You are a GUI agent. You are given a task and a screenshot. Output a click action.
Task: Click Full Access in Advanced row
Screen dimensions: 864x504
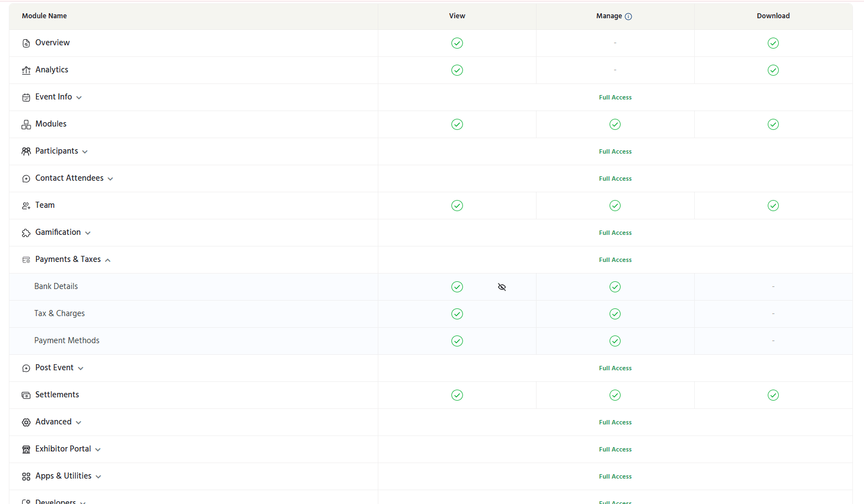tap(615, 422)
